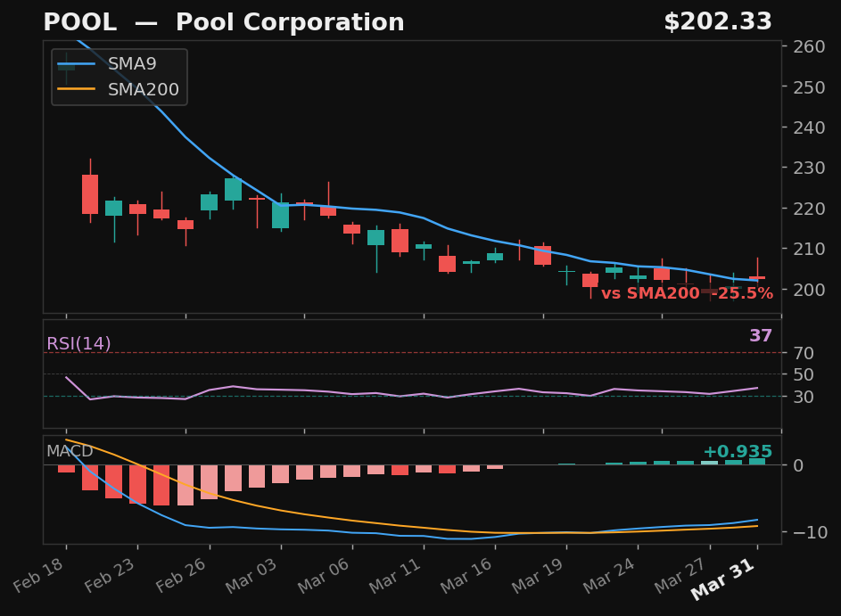Screen dimensions: 841x616
Task: Click the purple RSI value 37
Action: 763,336
